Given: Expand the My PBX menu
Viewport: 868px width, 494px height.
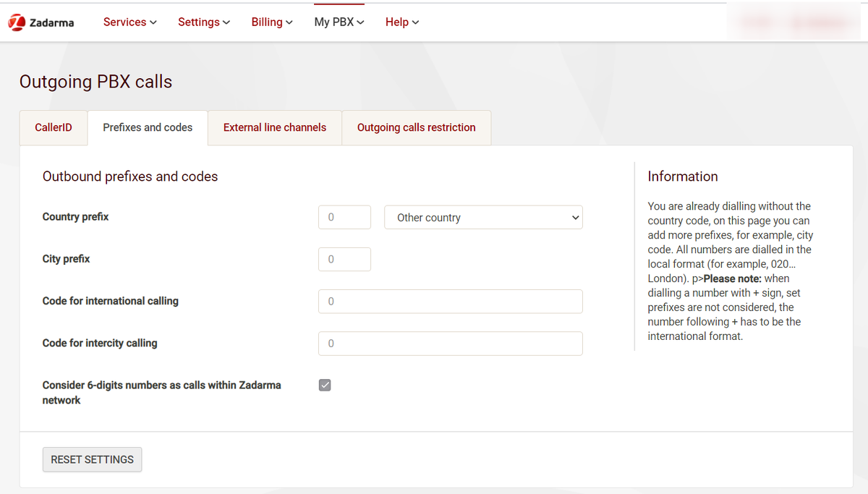Looking at the screenshot, I should pyautogui.click(x=339, y=22).
